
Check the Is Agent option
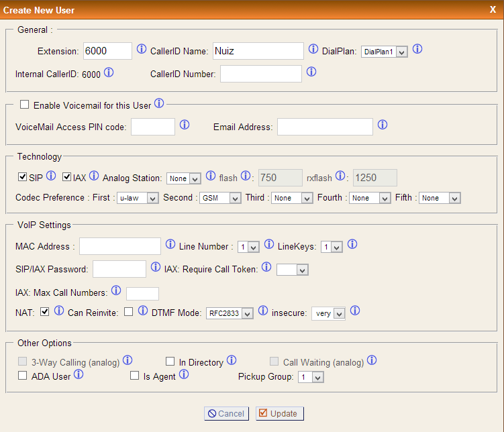coord(134,376)
